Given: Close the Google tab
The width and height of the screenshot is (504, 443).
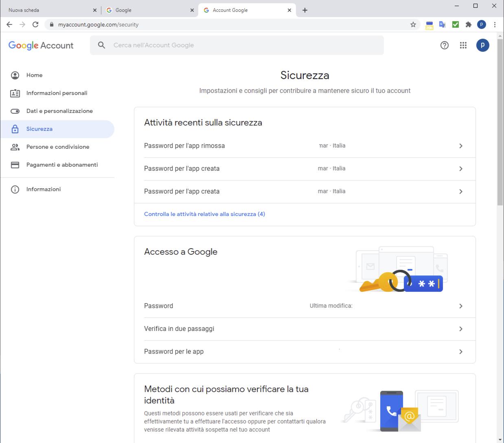Looking at the screenshot, I should tap(192, 10).
